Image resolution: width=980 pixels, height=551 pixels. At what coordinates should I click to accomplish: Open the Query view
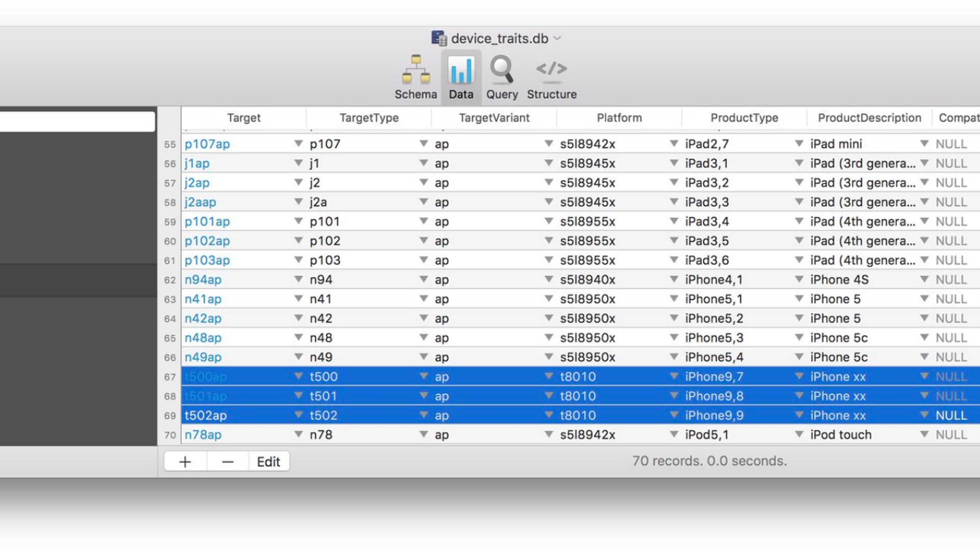[x=502, y=78]
